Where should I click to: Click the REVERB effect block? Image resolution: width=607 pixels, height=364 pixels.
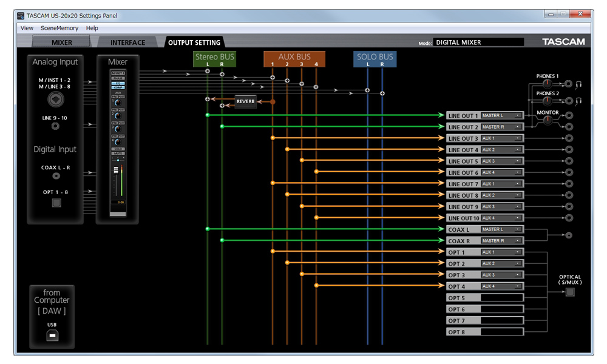pyautogui.click(x=245, y=101)
